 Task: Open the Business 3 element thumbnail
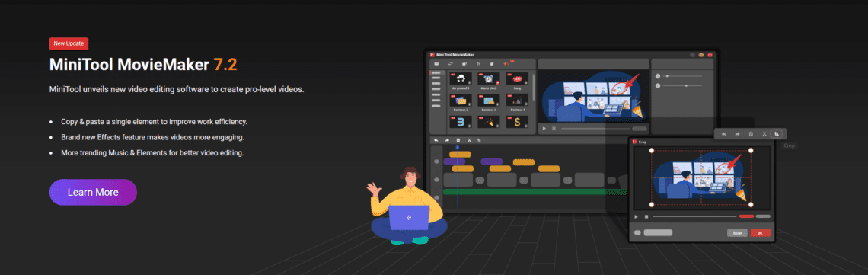pos(489,101)
